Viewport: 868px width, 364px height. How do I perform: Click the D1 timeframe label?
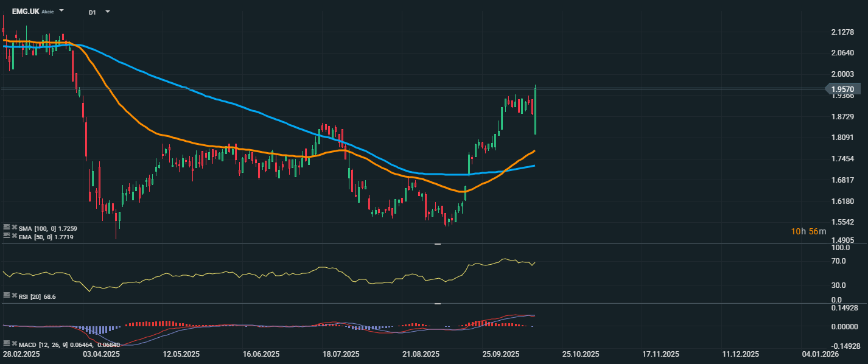pyautogui.click(x=92, y=12)
